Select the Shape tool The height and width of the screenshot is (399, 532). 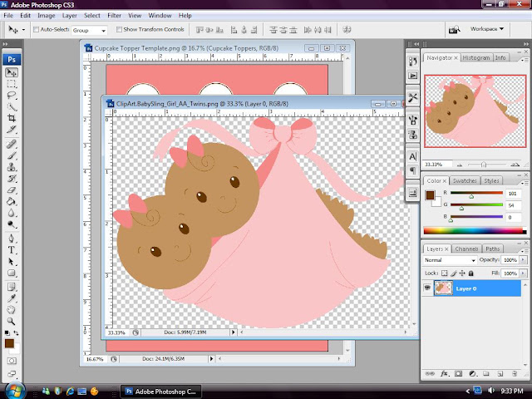coord(12,273)
